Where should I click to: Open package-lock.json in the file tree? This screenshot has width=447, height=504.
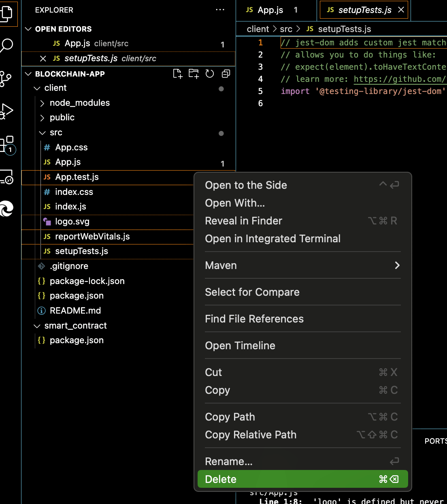coord(87,281)
